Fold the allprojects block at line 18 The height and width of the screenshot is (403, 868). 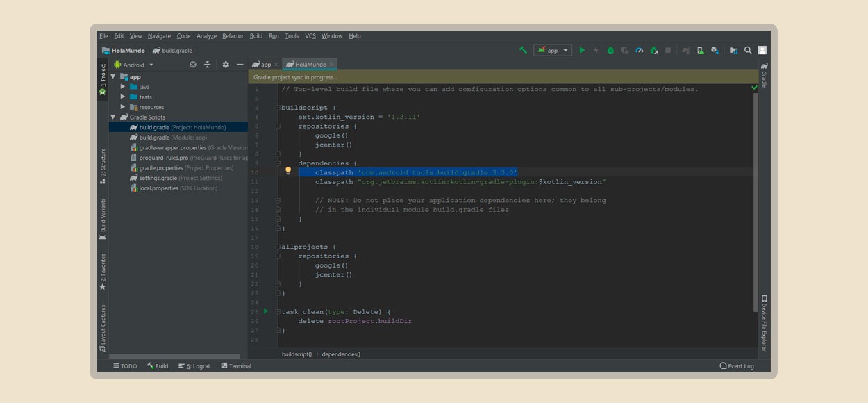276,247
